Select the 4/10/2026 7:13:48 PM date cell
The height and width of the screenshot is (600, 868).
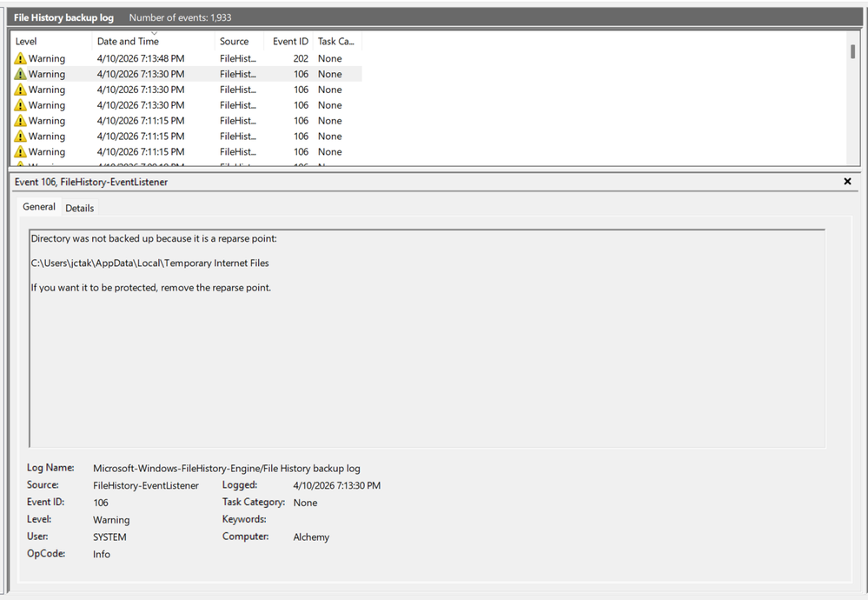point(141,58)
